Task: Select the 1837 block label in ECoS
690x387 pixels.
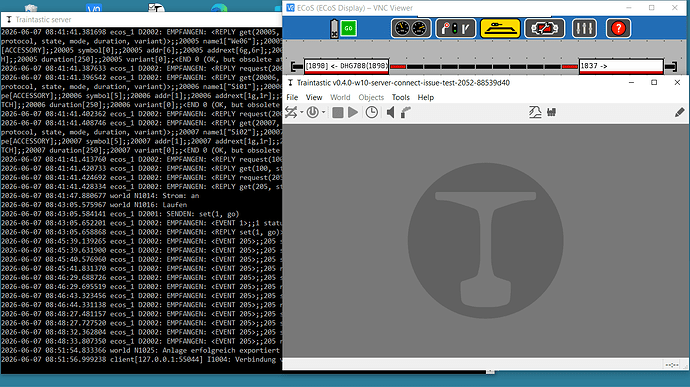Action: [621, 66]
